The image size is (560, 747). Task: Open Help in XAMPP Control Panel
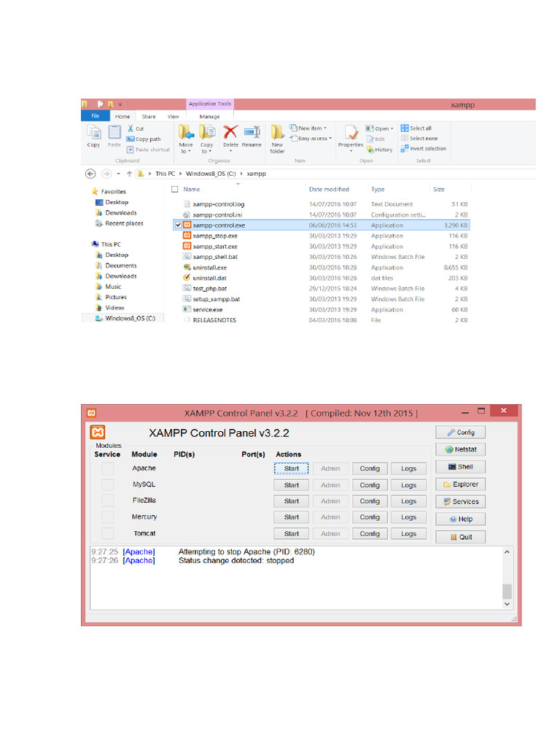[461, 519]
